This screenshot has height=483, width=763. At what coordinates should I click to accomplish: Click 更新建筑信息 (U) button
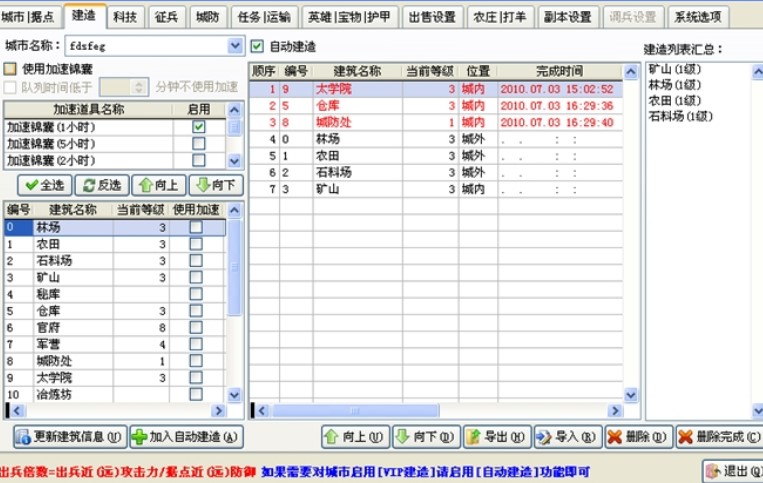(71, 437)
